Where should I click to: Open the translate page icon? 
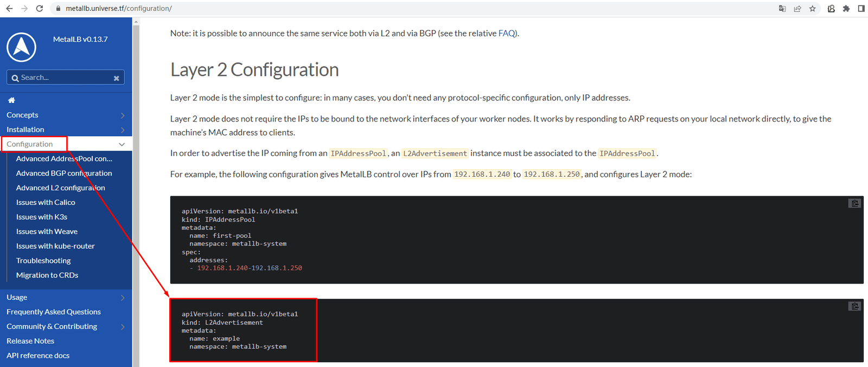[782, 9]
